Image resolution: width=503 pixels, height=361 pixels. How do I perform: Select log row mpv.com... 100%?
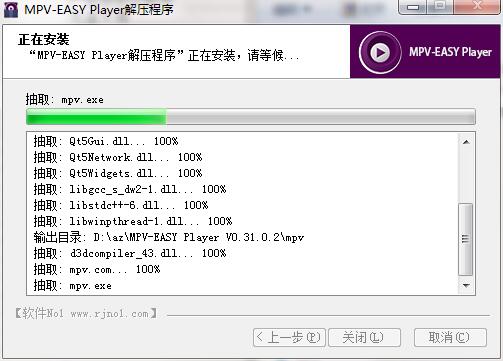tap(97, 269)
